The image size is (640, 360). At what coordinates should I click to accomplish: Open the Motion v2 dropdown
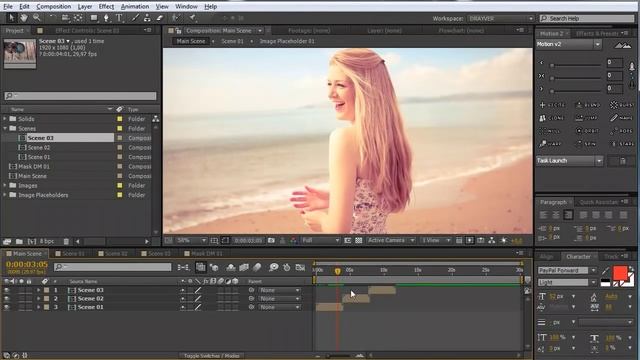click(x=569, y=44)
